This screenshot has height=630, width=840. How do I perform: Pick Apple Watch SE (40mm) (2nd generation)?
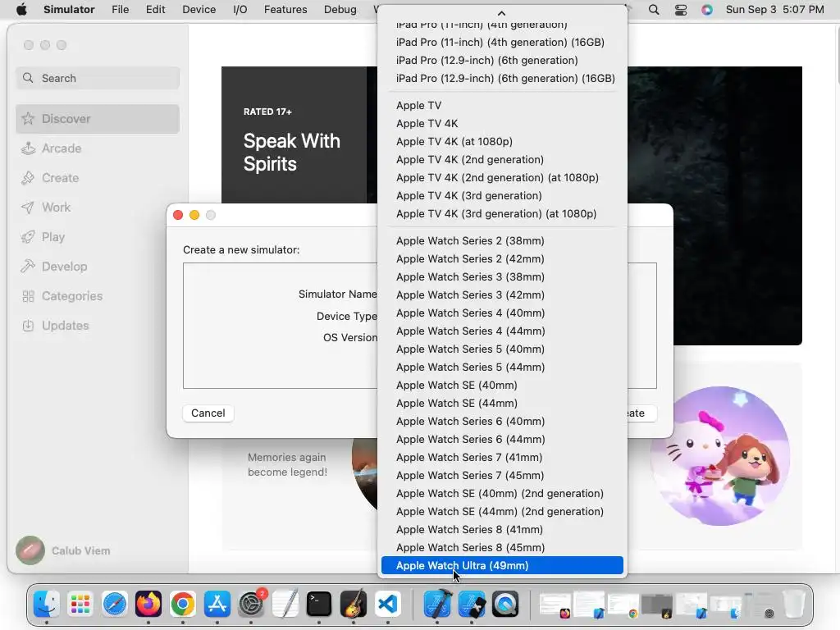tap(502, 493)
